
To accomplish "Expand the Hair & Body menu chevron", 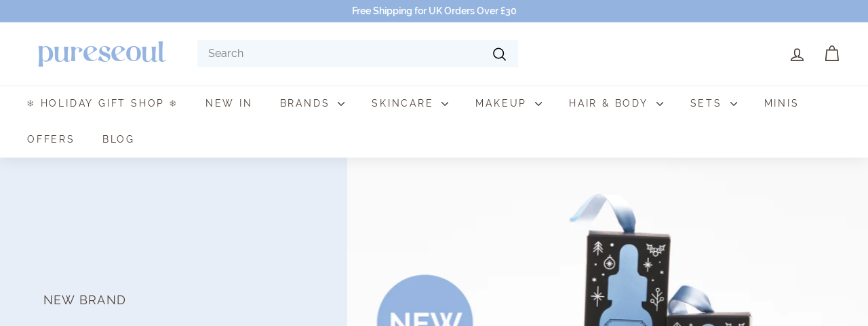I will click(x=660, y=104).
